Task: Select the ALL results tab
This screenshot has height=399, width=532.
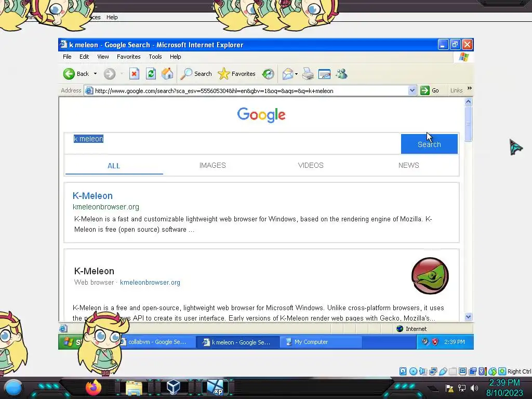Action: click(x=114, y=166)
